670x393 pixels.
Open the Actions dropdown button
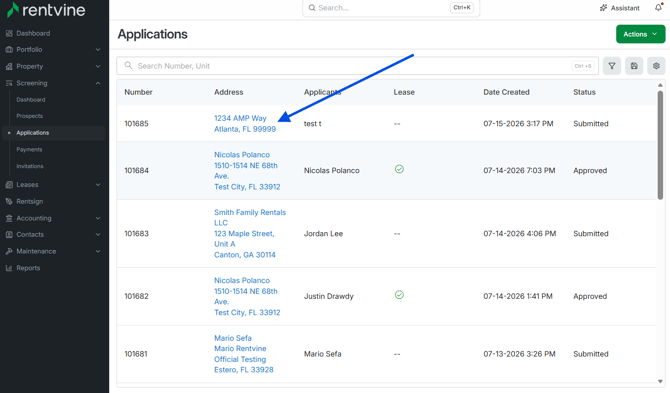(x=641, y=34)
